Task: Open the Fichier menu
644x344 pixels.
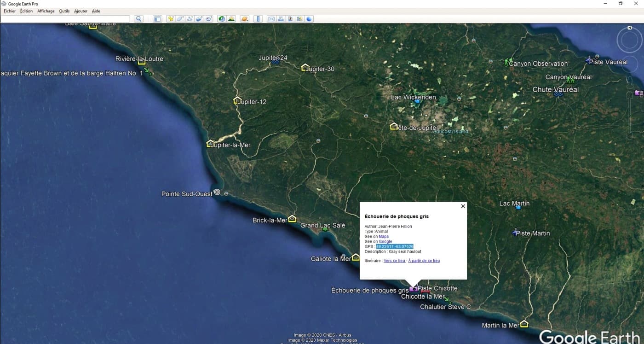Action: click(x=10, y=11)
